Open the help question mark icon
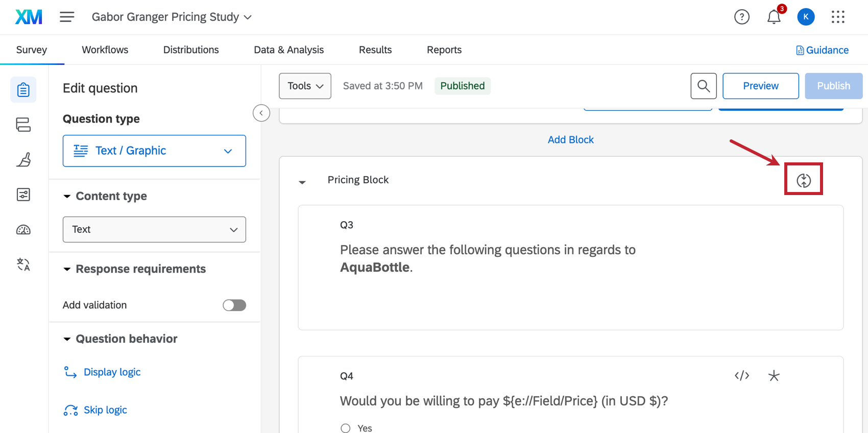 (x=741, y=17)
